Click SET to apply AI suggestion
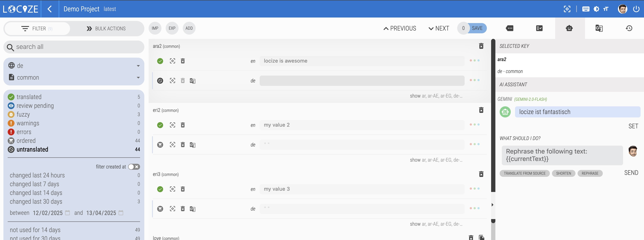Screen dimensions: 644x240 point(633,126)
